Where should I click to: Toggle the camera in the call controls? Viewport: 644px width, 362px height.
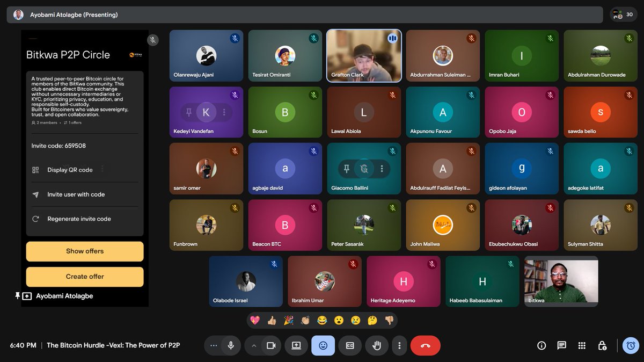(x=271, y=346)
